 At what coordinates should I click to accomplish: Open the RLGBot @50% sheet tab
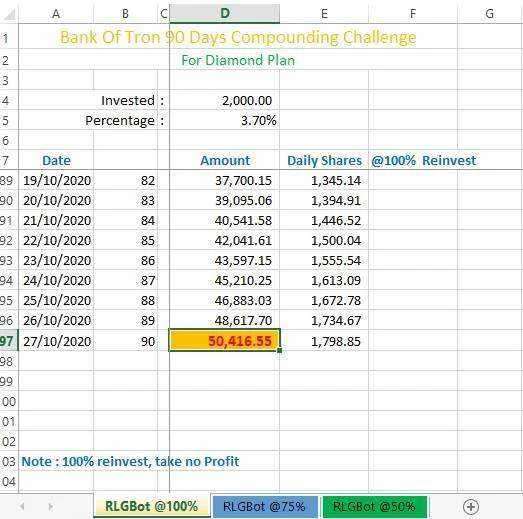374,506
